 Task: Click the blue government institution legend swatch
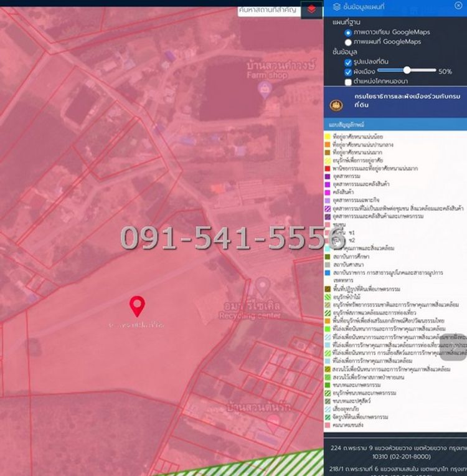point(328,273)
